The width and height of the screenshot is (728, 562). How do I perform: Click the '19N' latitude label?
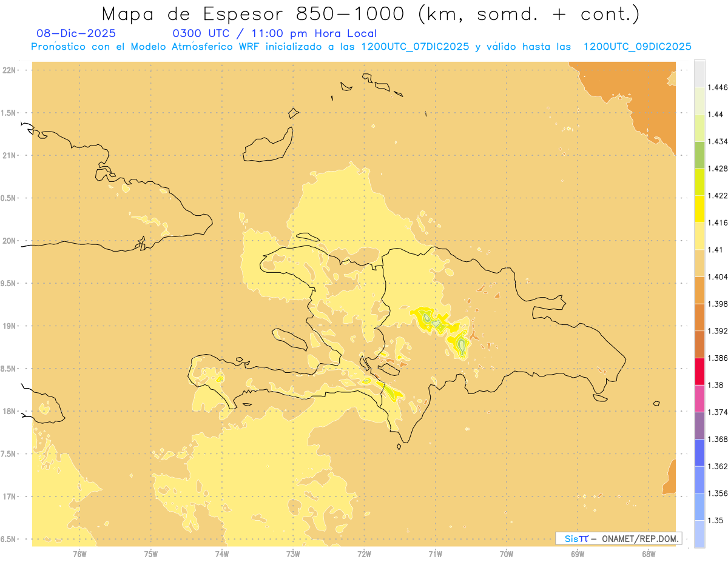coord(10,326)
